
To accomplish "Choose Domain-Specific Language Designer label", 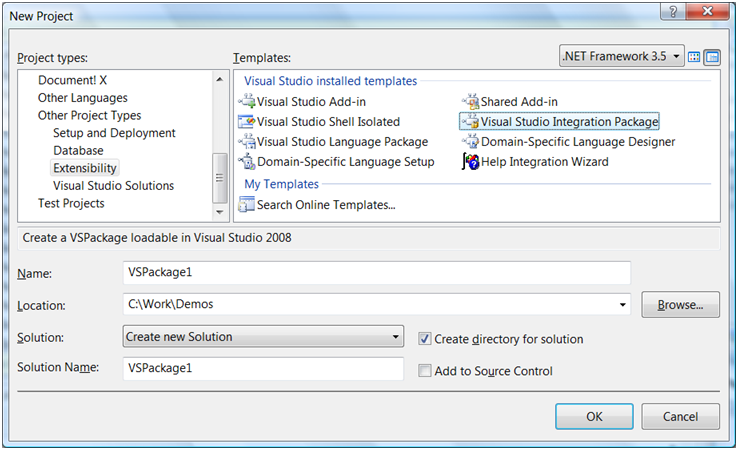I will click(x=578, y=142).
